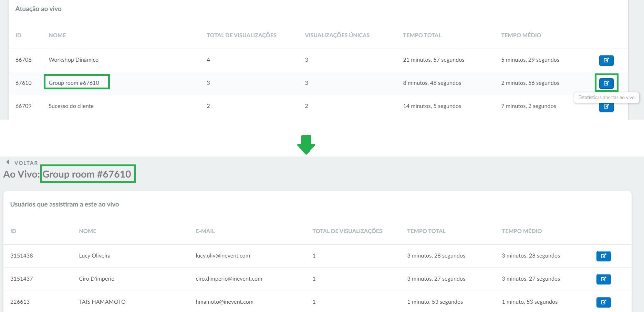Open details icon for Ciro D'imperio
The image size is (644, 312).
[603, 279]
